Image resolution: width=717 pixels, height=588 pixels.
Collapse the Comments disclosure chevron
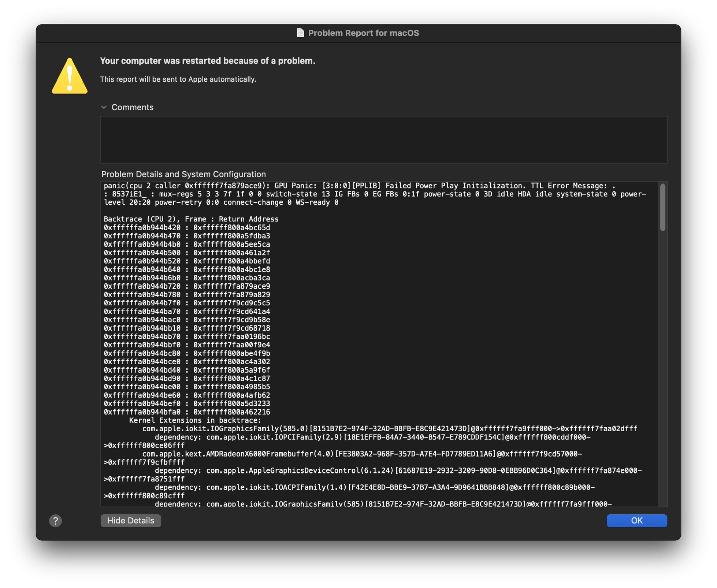click(104, 107)
